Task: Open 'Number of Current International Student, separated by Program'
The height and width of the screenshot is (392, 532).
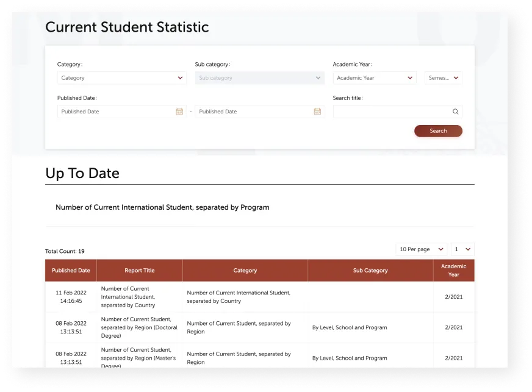Action: click(162, 207)
